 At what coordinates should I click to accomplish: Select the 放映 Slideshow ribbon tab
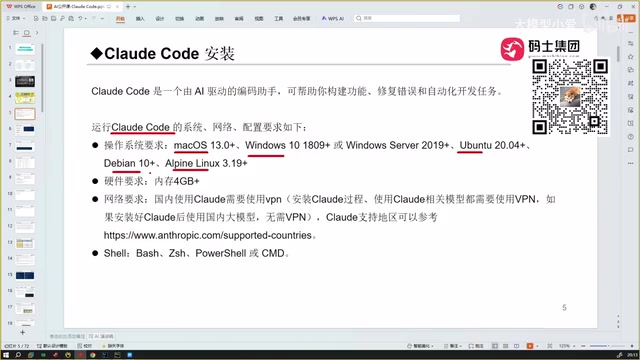[219, 19]
